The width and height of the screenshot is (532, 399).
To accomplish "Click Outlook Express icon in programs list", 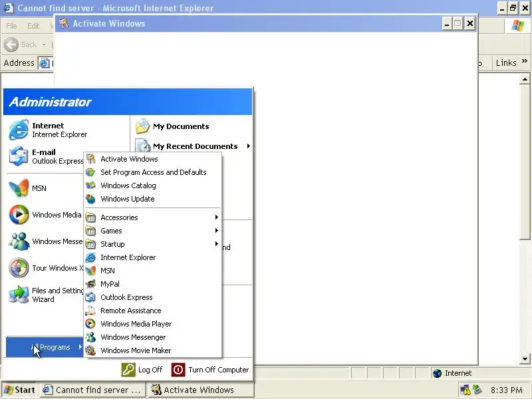I will coord(90,297).
